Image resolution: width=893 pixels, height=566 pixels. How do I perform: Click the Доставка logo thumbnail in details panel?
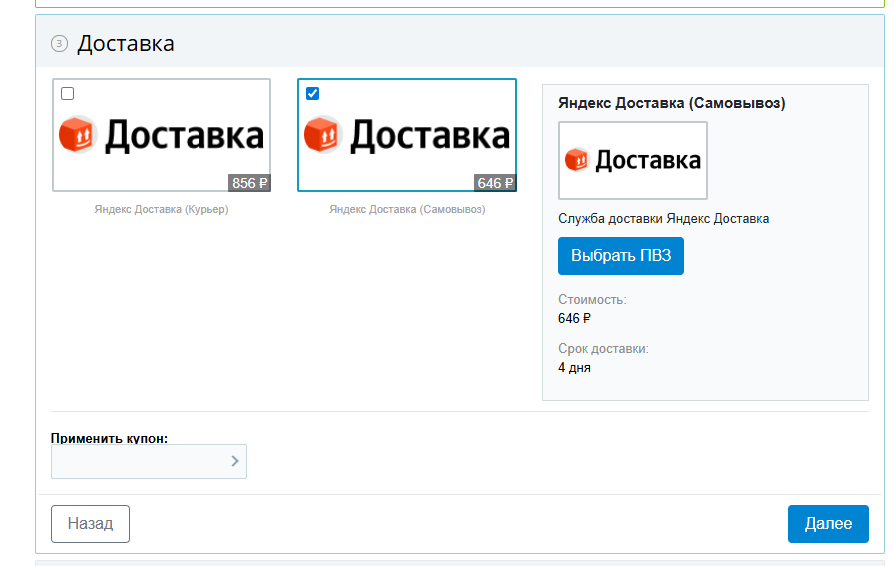tap(632, 160)
